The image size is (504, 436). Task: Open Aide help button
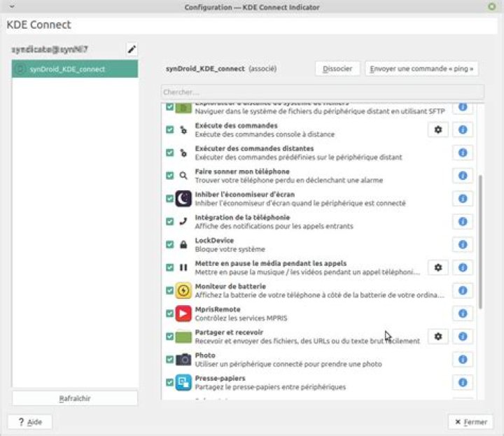coord(30,422)
